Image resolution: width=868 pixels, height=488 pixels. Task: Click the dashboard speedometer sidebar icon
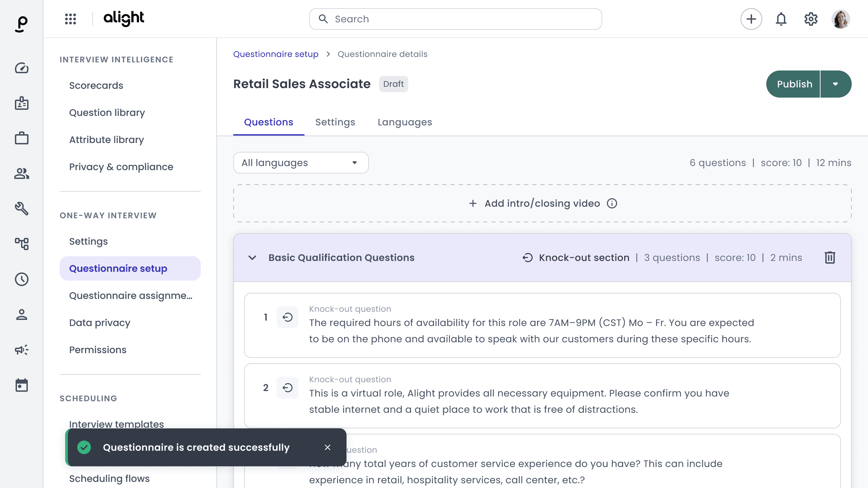point(22,68)
